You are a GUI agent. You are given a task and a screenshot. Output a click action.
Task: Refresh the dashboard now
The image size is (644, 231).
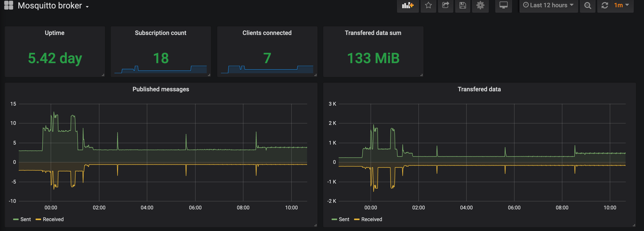pyautogui.click(x=605, y=5)
